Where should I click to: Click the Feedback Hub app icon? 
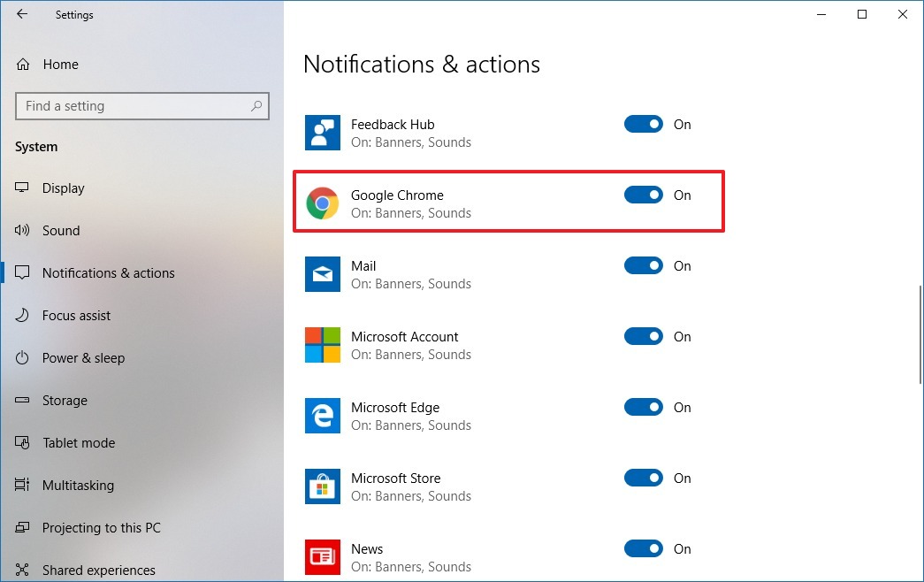(x=323, y=133)
